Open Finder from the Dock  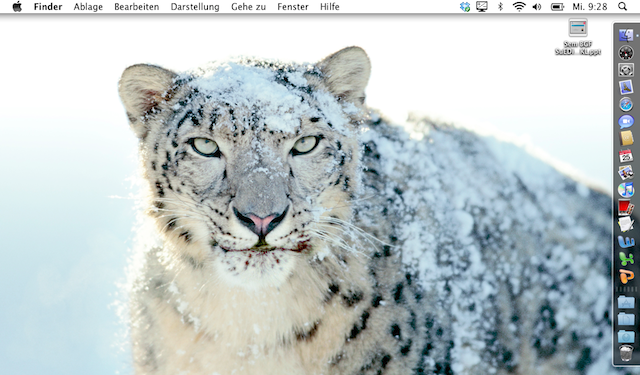(x=626, y=36)
